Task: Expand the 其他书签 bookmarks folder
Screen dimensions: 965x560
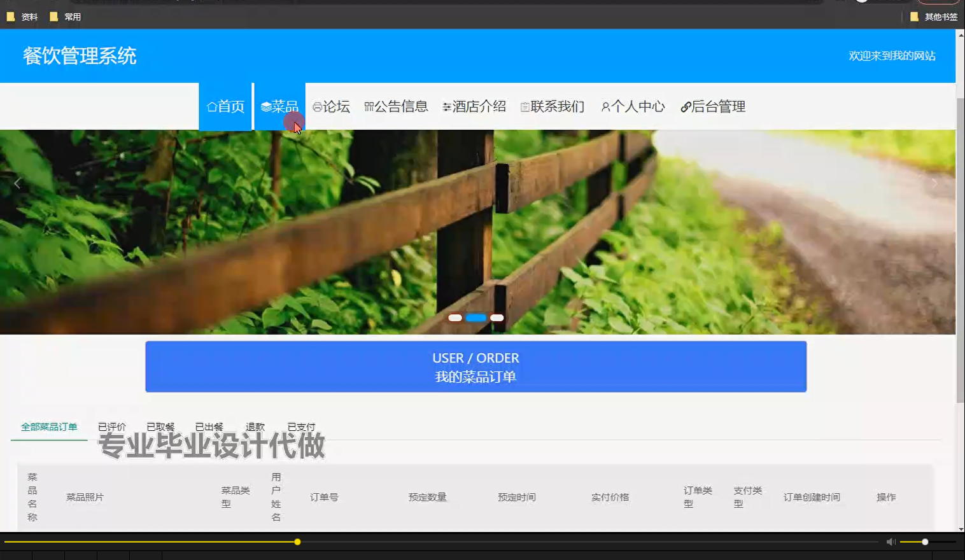Action: 936,17
